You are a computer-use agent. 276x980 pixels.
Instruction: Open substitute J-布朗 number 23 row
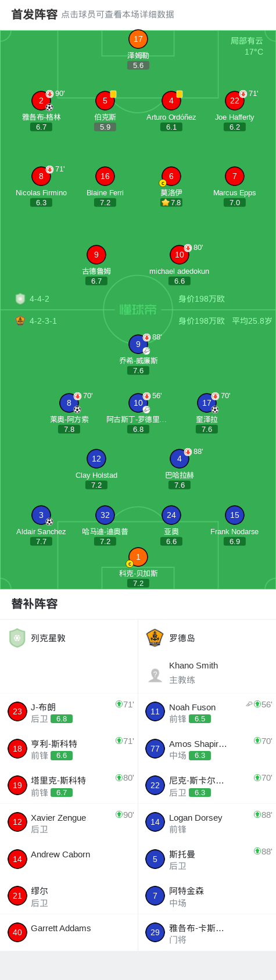click(69, 711)
